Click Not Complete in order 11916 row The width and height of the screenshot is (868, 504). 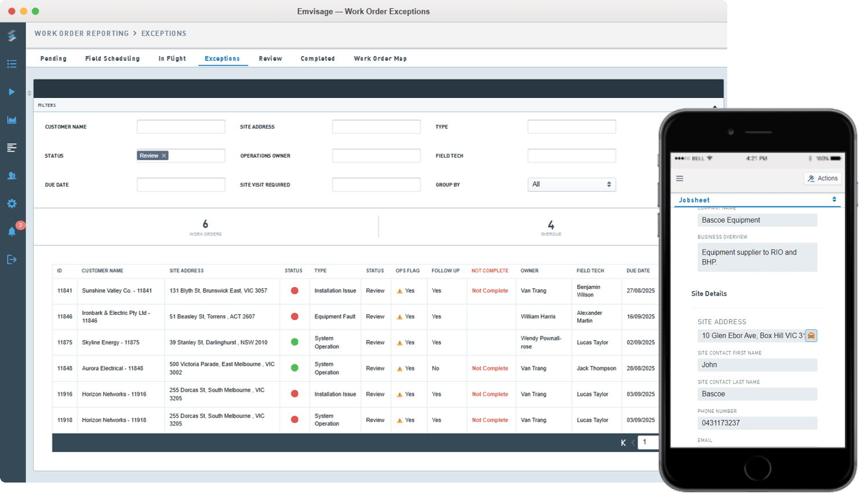[x=490, y=394]
